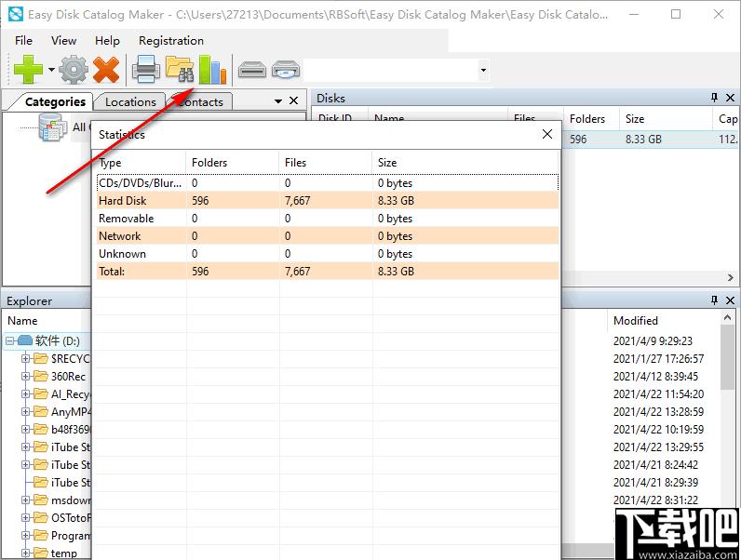Open the View menu
The image size is (741, 560).
pyautogui.click(x=64, y=41)
